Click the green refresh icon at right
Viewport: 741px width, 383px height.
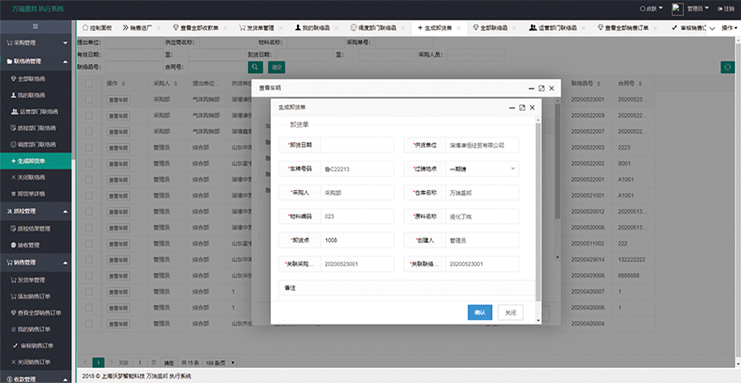click(x=727, y=67)
